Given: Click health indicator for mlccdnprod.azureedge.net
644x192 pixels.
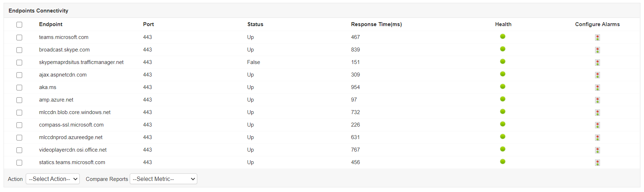Looking at the screenshot, I should pyautogui.click(x=502, y=137).
